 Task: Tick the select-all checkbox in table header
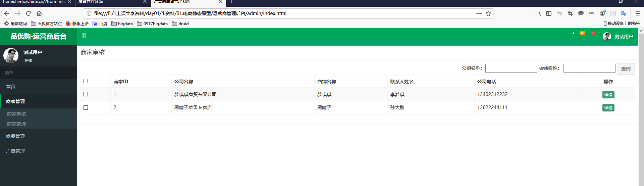[x=86, y=81]
